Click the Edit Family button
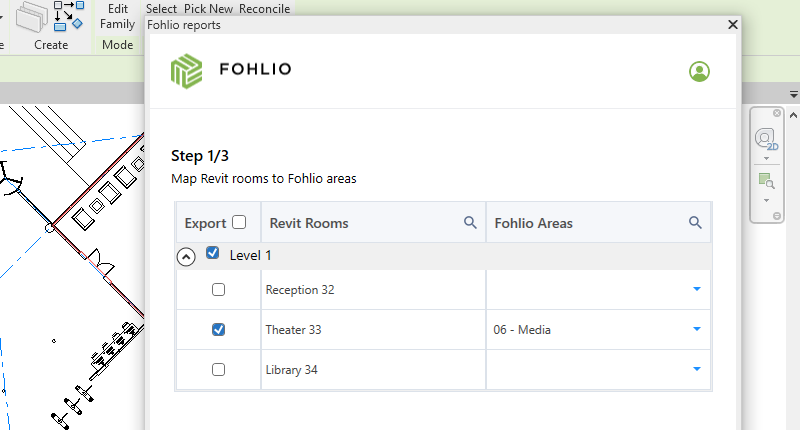This screenshot has width=800, height=430. [x=117, y=16]
